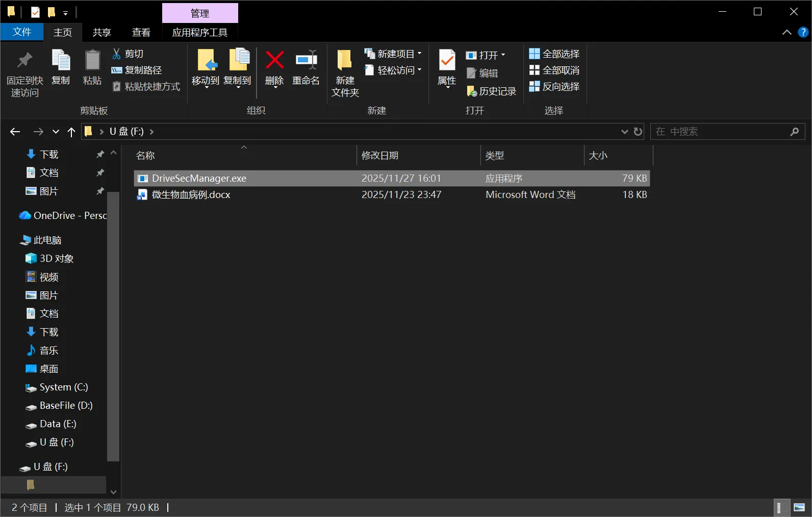The image size is (812, 517).
Task: Click the Cut (剪切) scissors icon
Action: pyautogui.click(x=117, y=54)
